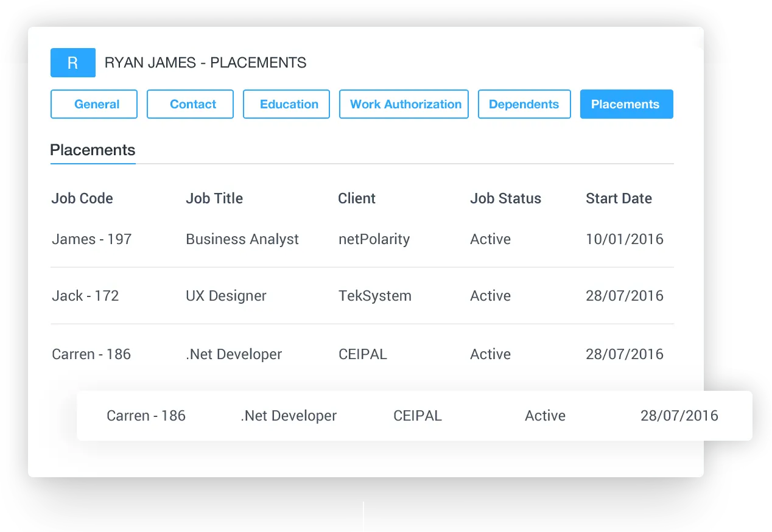This screenshot has width=772, height=532.
Task: Select the Business Analyst job title
Action: tap(242, 239)
